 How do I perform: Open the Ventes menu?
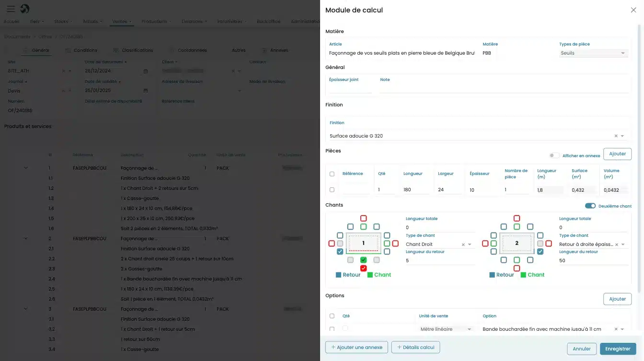122,22
